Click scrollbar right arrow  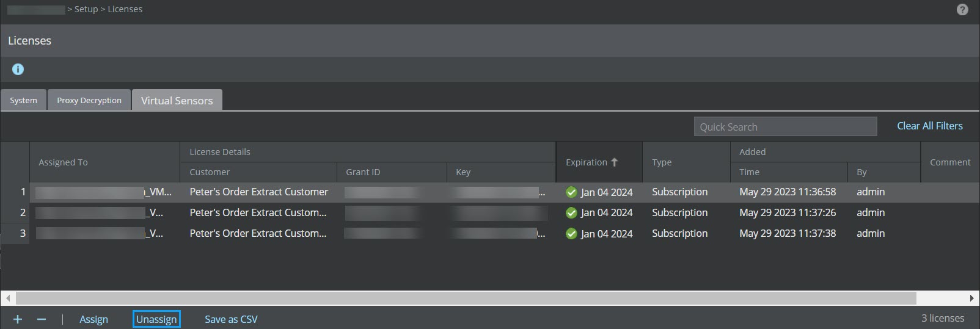coord(971,298)
